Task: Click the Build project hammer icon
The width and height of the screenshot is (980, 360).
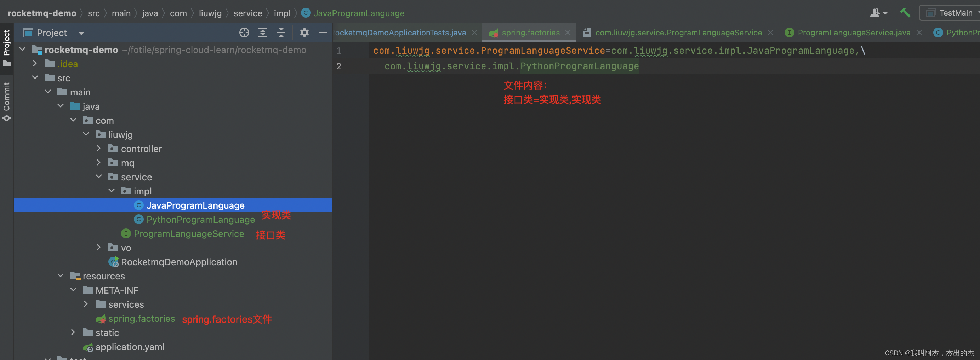Action: coord(905,12)
